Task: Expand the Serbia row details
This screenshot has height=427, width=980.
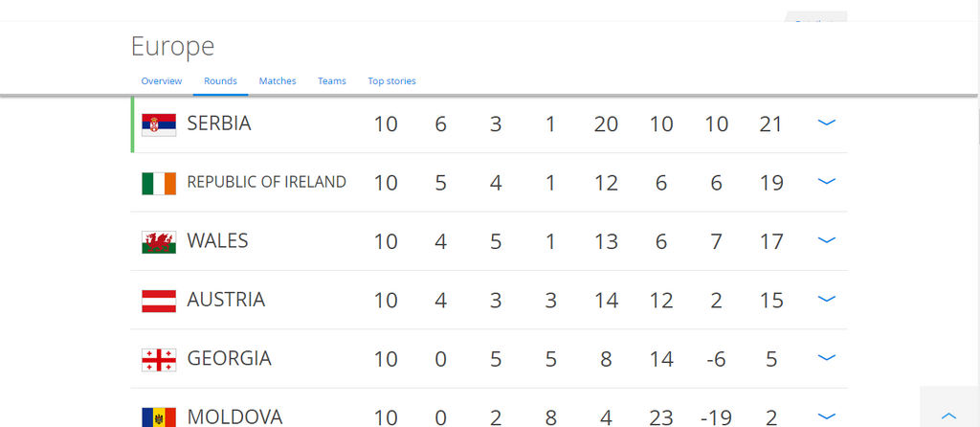Action: (x=826, y=123)
